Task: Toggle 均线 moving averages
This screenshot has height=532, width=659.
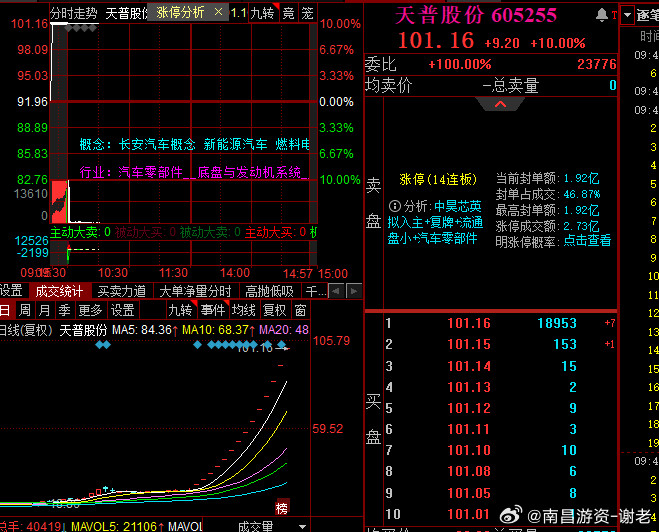Action: point(244,310)
